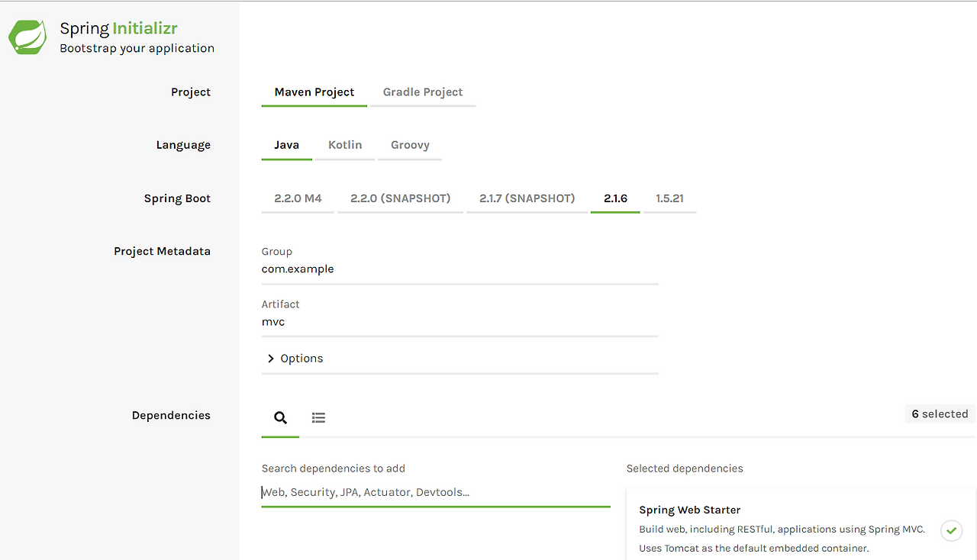Switch to the dependency list view icon
This screenshot has width=977, height=560.
point(318,417)
